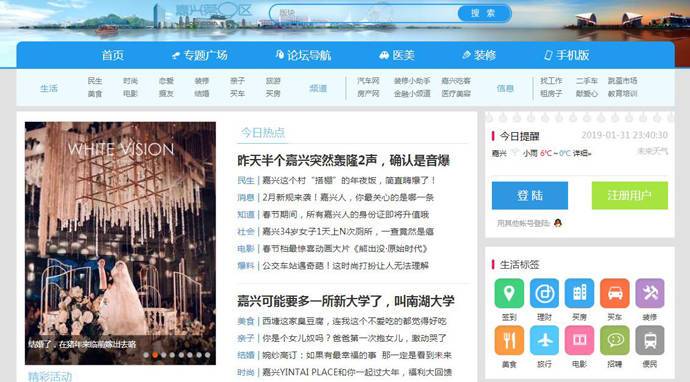This screenshot has height=382, width=690.
Task: Open the 美食 fork and knife icon
Action: tap(509, 340)
